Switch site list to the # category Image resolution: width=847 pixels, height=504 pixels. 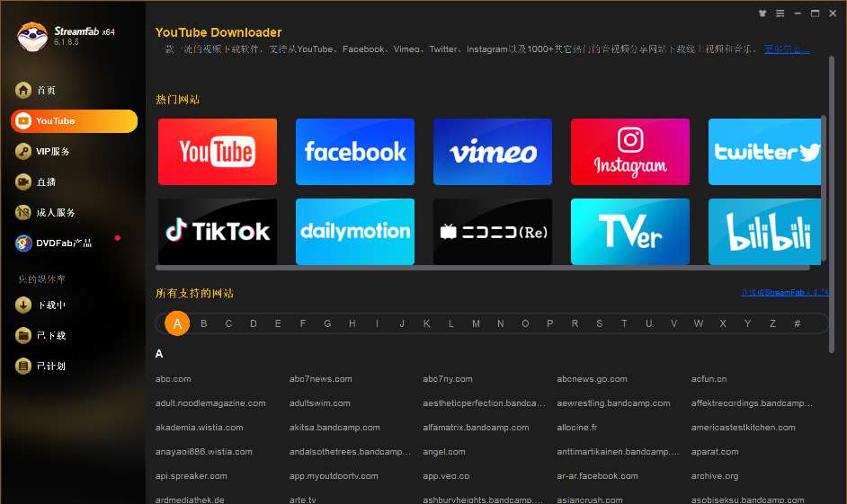797,323
